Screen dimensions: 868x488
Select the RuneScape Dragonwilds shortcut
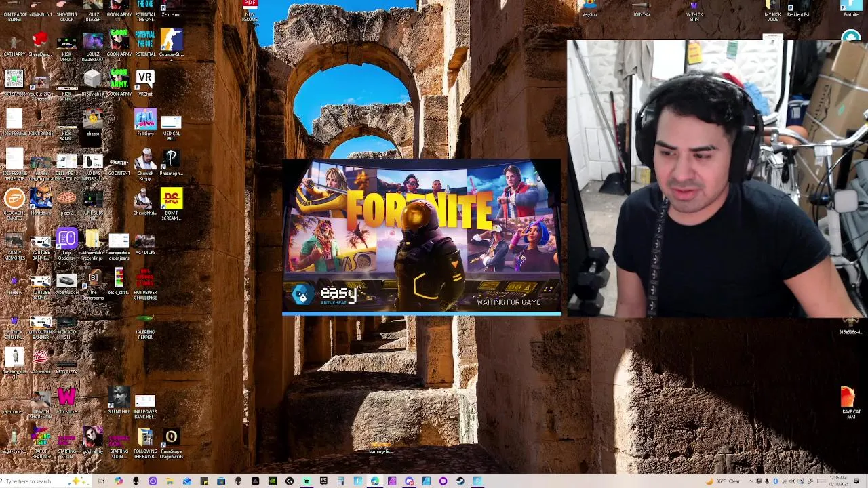pos(171,443)
